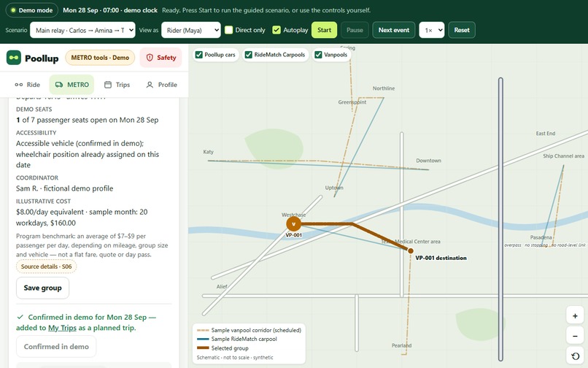
Task: Open the View as Rider dropdown
Action: click(191, 30)
